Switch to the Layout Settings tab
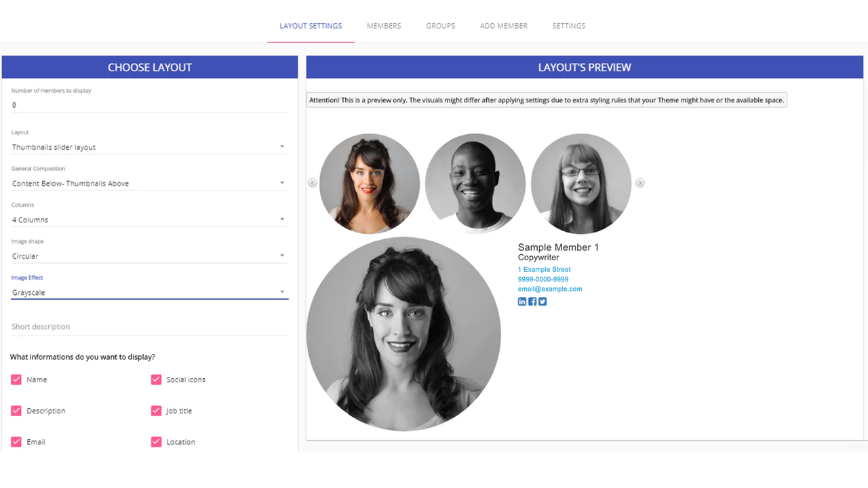This screenshot has height=488, width=868. (x=311, y=26)
